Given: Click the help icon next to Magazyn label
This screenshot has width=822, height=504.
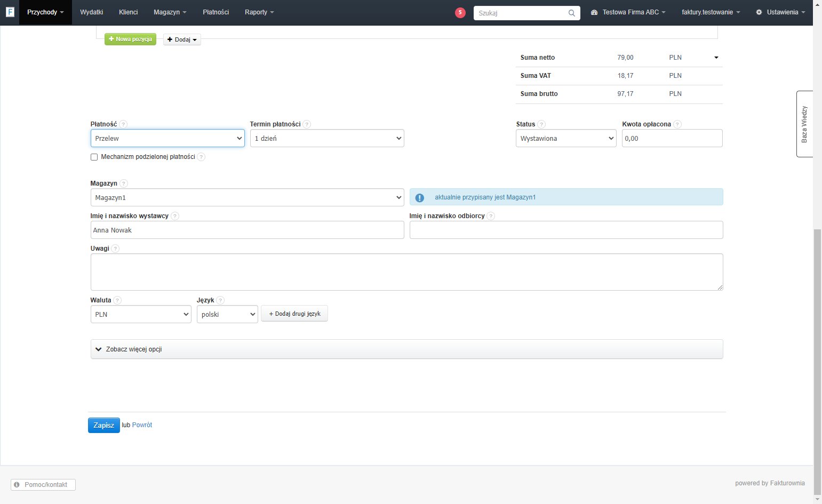Looking at the screenshot, I should pos(124,183).
